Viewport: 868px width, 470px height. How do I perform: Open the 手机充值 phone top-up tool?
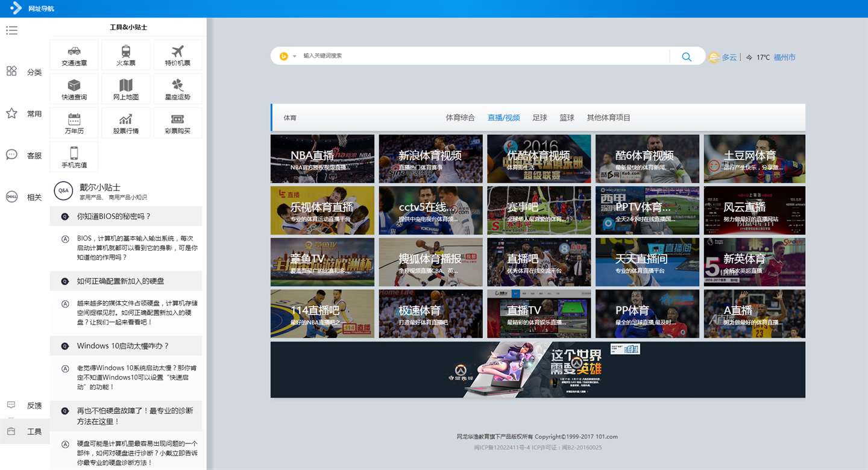[x=74, y=157]
